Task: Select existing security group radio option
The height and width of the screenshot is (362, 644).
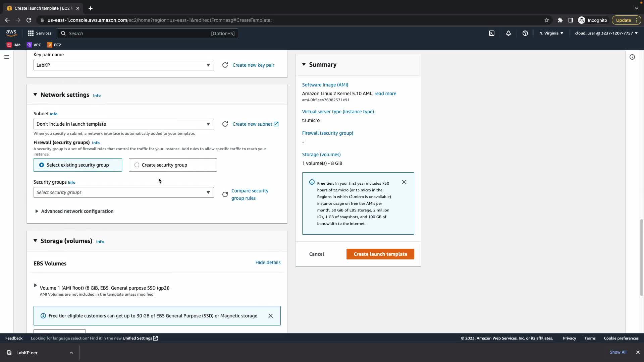Action: (42, 165)
